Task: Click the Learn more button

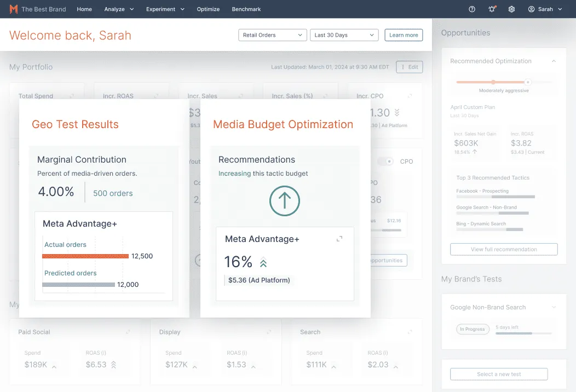Action: coord(404,34)
